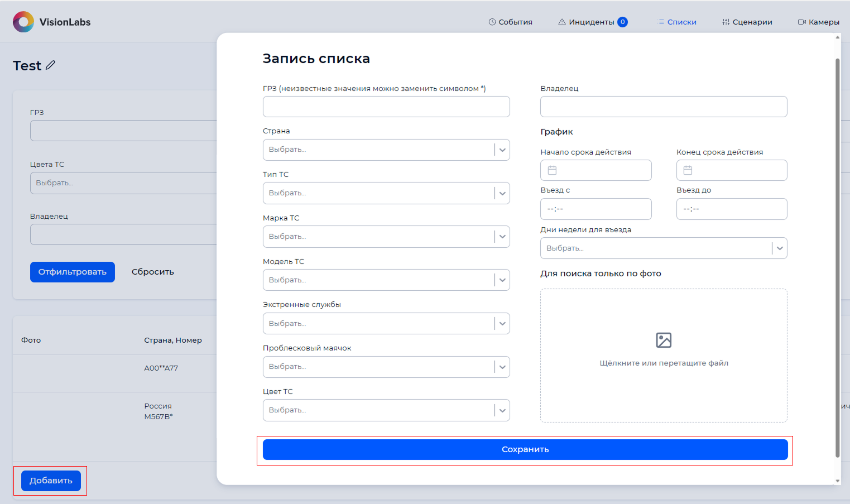Image resolution: width=850 pixels, height=504 pixels.
Task: Open the События tab
Action: coord(510,22)
